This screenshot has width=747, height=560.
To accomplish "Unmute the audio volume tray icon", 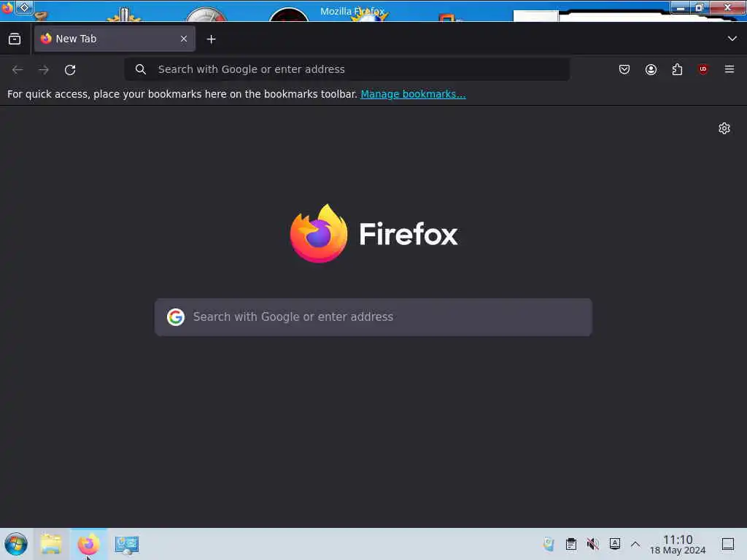I will 592,544.
